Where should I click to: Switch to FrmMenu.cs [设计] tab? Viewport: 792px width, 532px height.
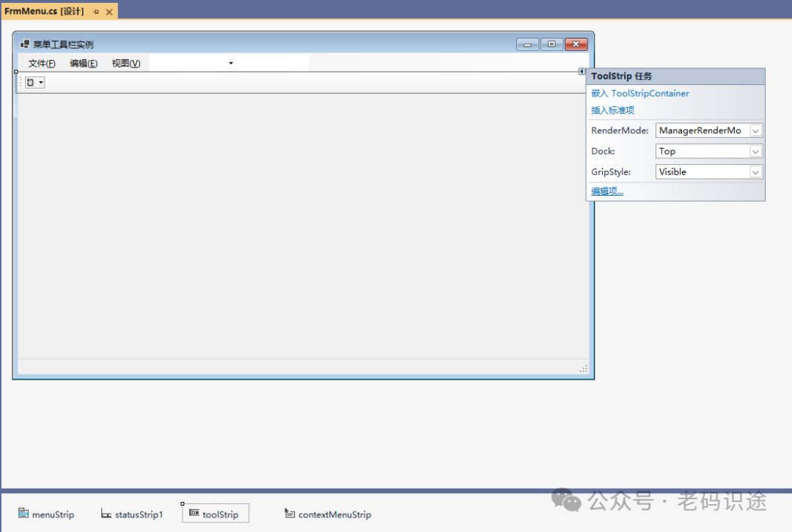tap(45, 11)
